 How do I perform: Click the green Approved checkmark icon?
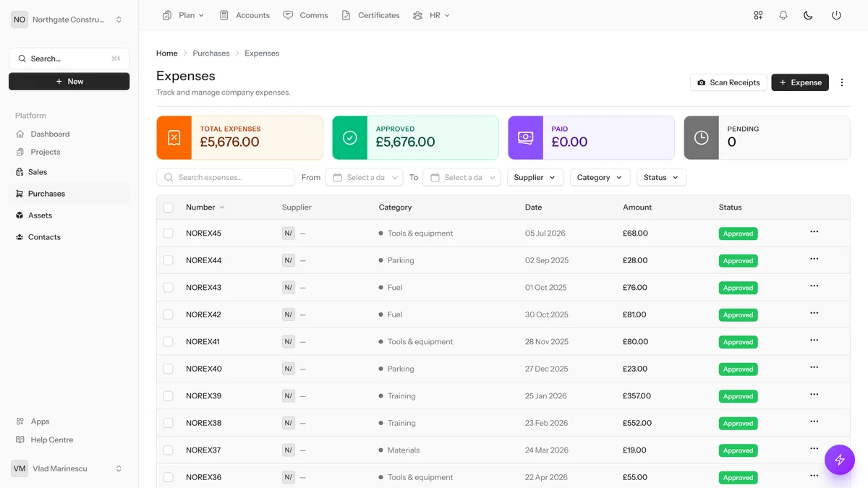pos(350,137)
